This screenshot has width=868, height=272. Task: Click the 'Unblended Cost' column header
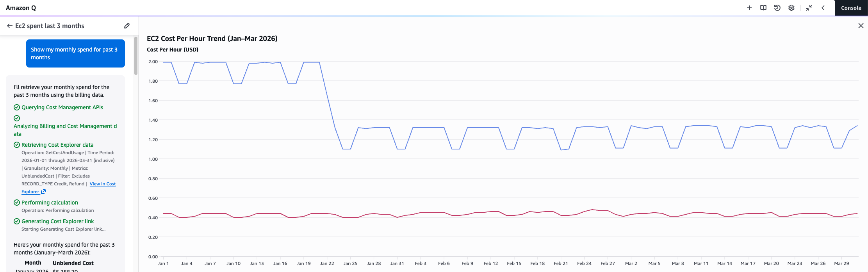(73, 263)
